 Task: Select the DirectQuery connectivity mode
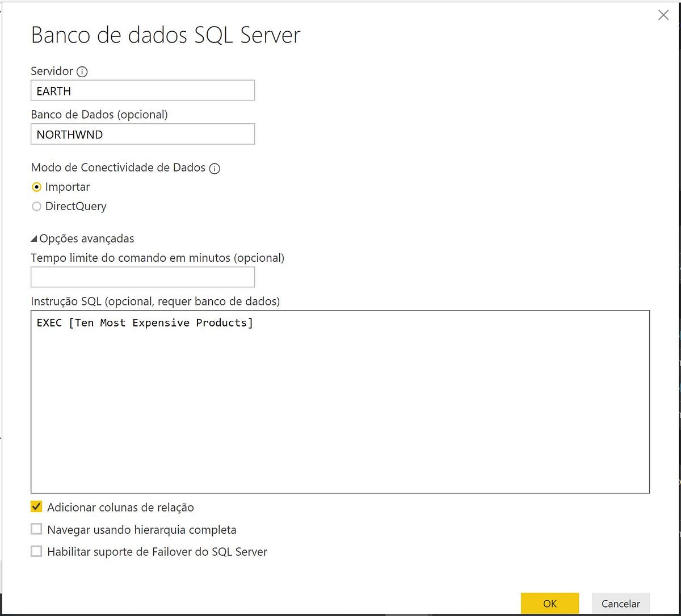[x=36, y=206]
